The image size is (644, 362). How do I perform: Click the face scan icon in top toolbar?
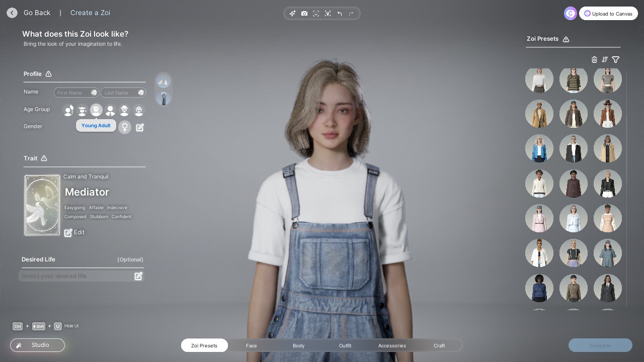[316, 14]
